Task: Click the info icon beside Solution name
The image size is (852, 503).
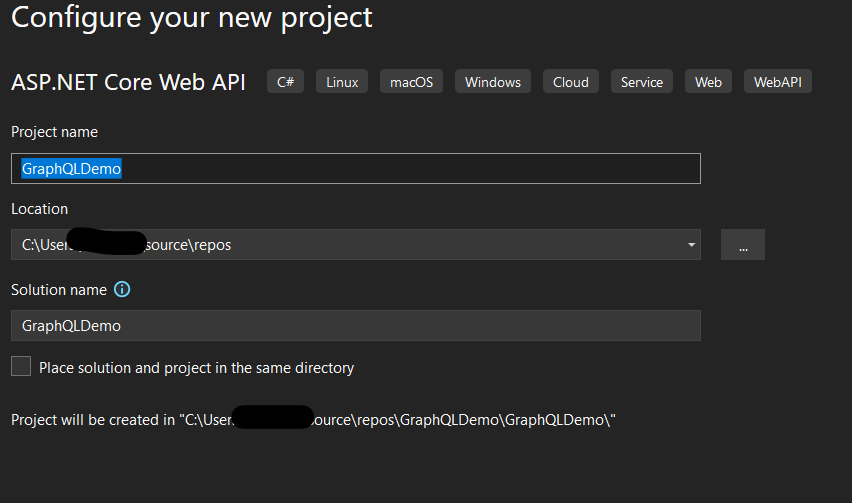Action: 123,290
